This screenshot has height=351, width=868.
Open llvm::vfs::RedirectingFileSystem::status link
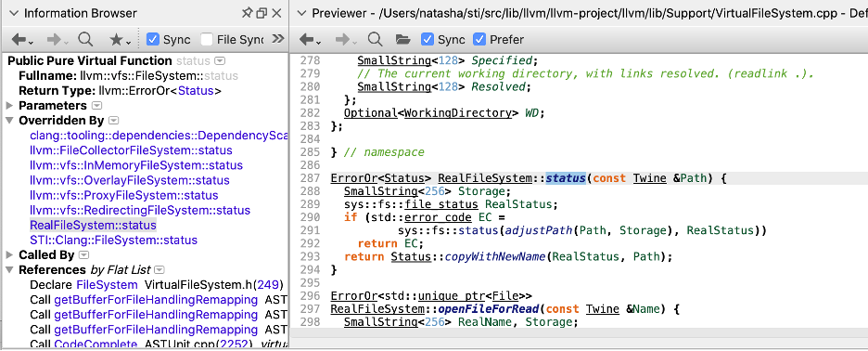coord(140,211)
